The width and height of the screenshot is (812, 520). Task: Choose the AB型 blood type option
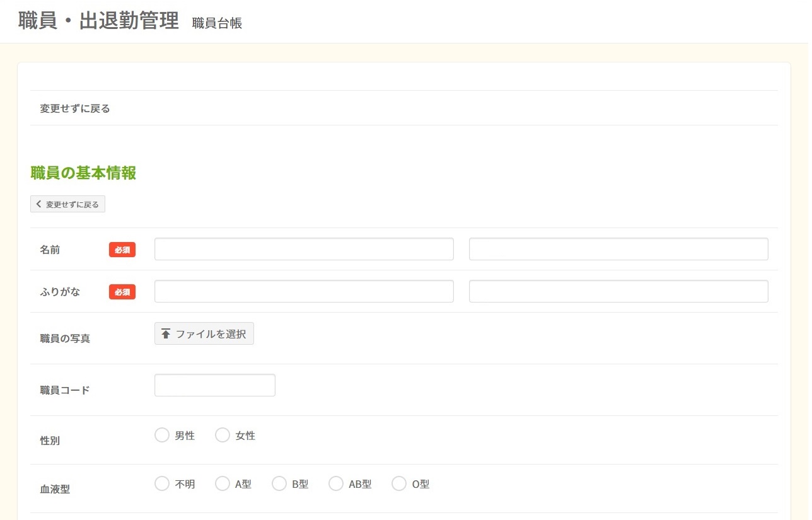[336, 484]
